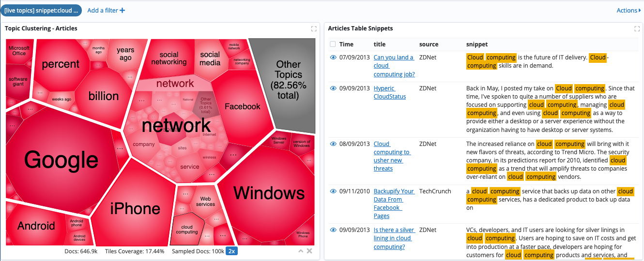Screen dimensions: 644x261
Task: Select the live topics snippet filter pill
Action: pos(41,11)
